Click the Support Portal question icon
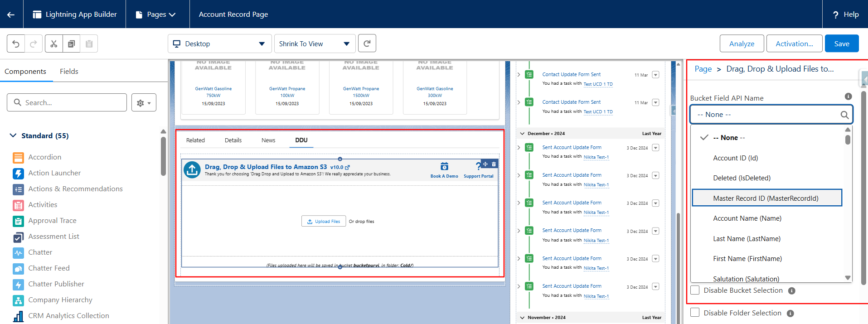 (478, 166)
